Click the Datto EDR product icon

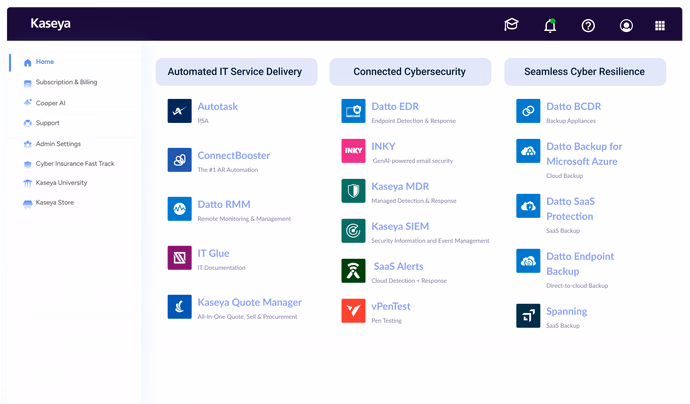point(353,111)
